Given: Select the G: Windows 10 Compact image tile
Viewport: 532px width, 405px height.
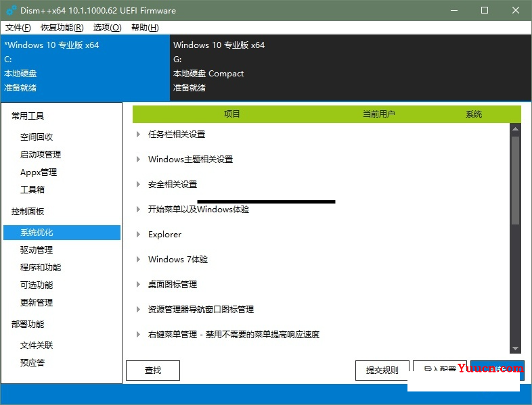Looking at the screenshot, I should point(351,67).
